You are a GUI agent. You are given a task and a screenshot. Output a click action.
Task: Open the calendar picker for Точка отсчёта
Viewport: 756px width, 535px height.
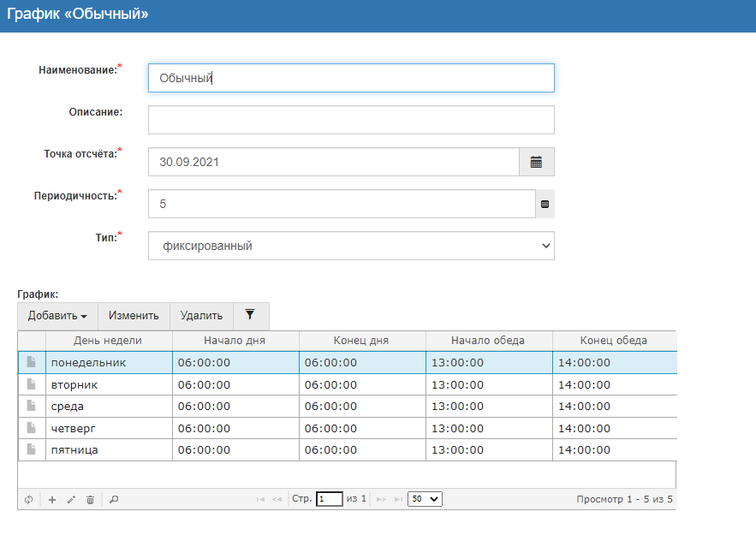[537, 162]
